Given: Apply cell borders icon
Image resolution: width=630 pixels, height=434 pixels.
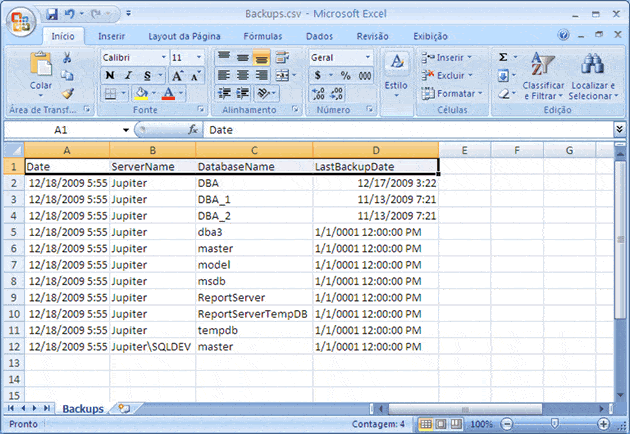Looking at the screenshot, I should [110, 94].
